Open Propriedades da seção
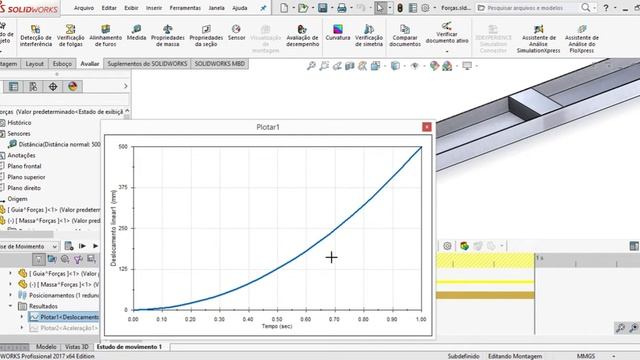This screenshot has height=360, width=640. click(206, 35)
